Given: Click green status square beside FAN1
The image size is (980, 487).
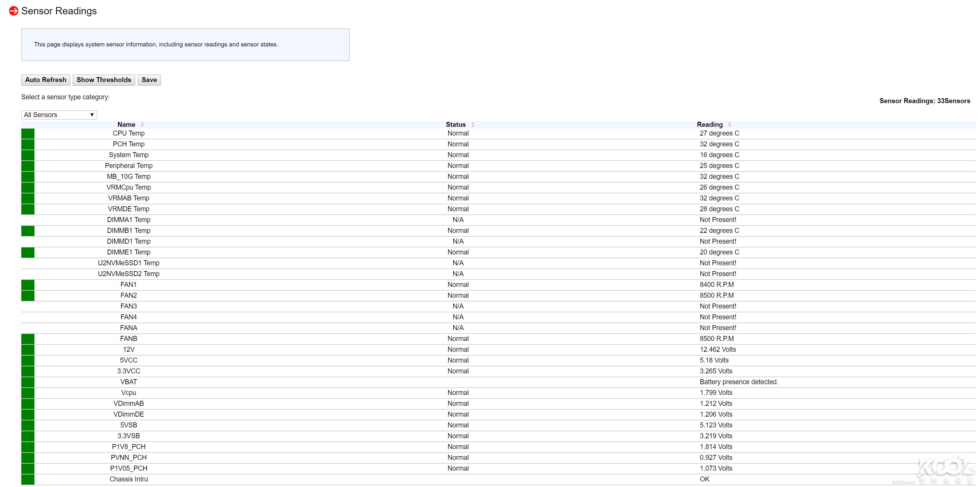Looking at the screenshot, I should 28,285.
